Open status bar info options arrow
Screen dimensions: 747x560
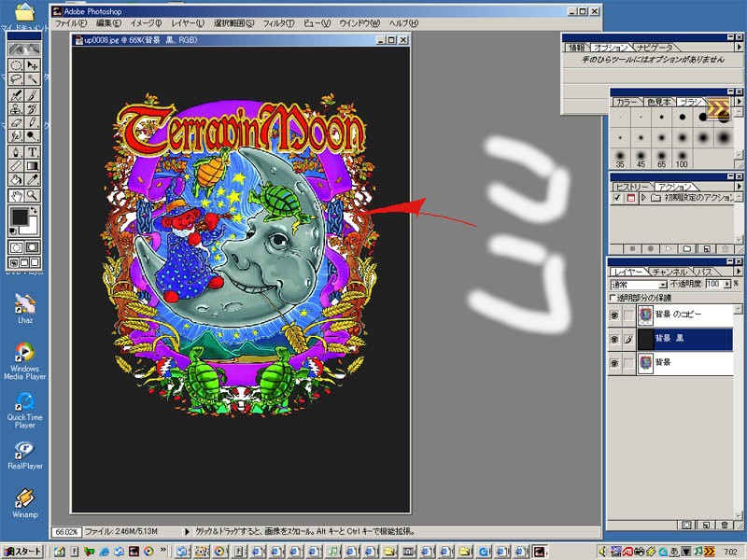tap(187, 531)
